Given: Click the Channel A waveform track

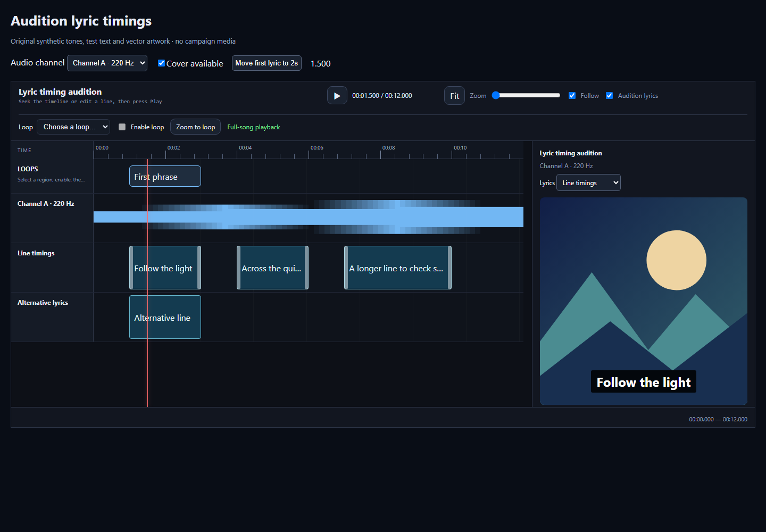Looking at the screenshot, I should pos(309,218).
